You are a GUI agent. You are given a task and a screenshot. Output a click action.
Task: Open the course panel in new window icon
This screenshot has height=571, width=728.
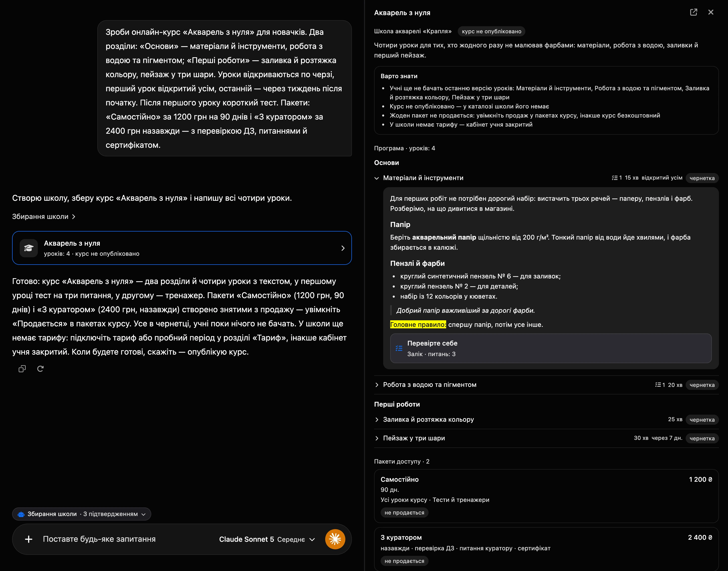(x=693, y=12)
